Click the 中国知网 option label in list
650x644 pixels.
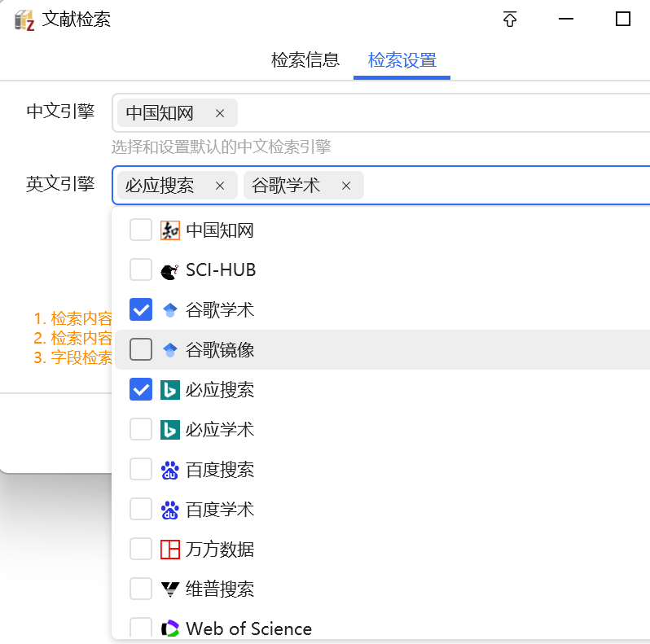point(220,230)
